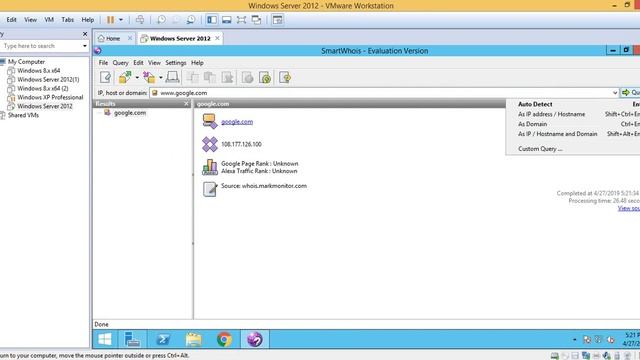Click the greyed Copy toolbar icon

point(210,77)
